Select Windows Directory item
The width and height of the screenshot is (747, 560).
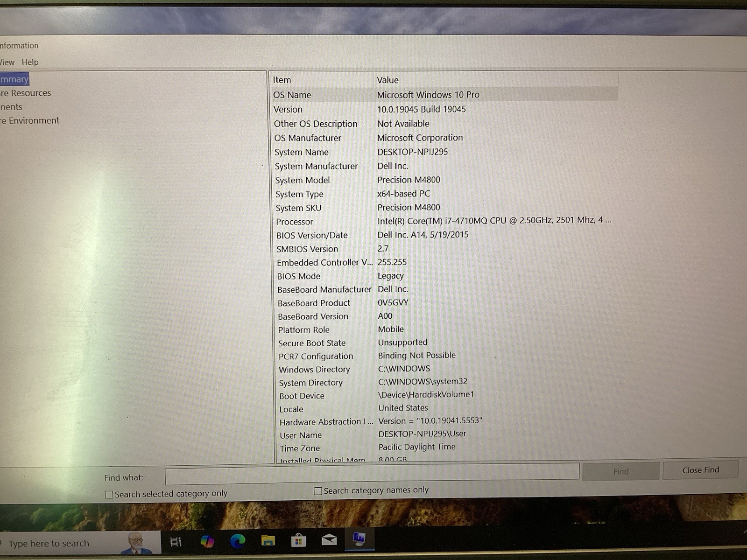pos(314,370)
